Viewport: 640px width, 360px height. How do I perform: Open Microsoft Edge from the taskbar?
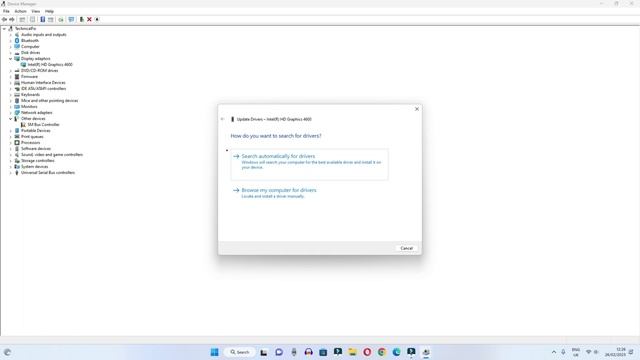pyautogui.click(x=396, y=352)
